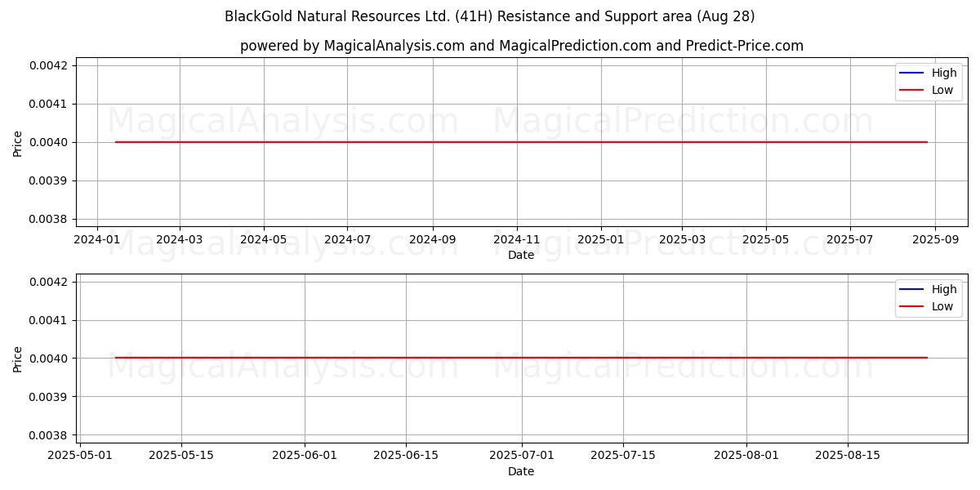Click the '2025-08-01' date tick label
Screen dimensions: 980x490
coord(746,456)
